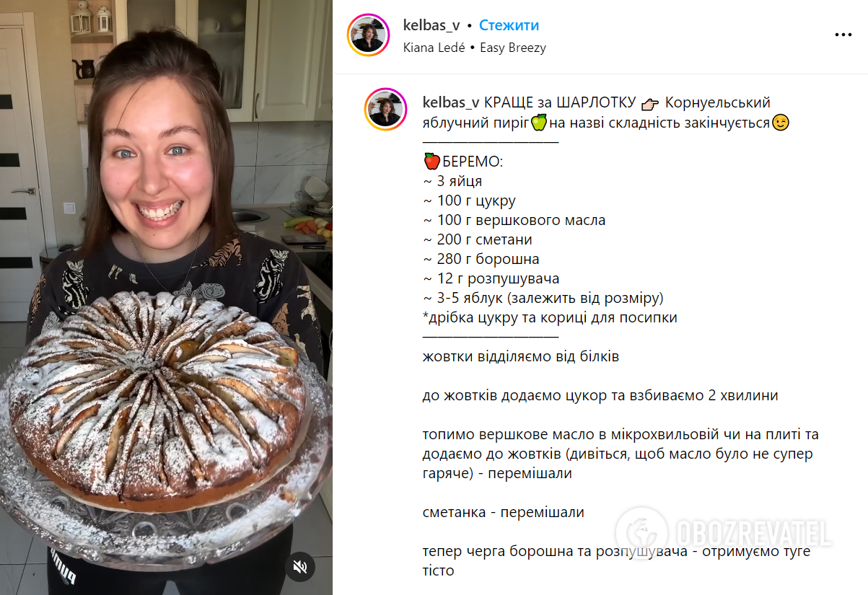This screenshot has height=595, width=868.
Task: Follow the account via Стежити
Action: click(x=509, y=25)
